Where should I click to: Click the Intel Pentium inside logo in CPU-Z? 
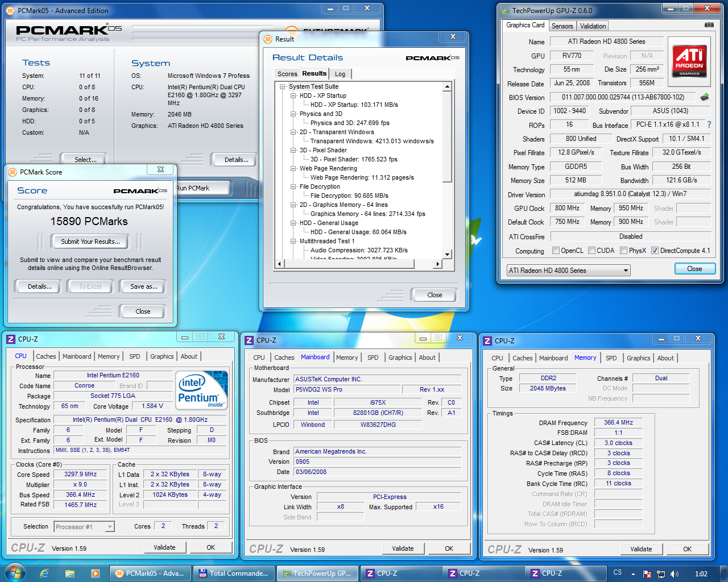tap(202, 390)
